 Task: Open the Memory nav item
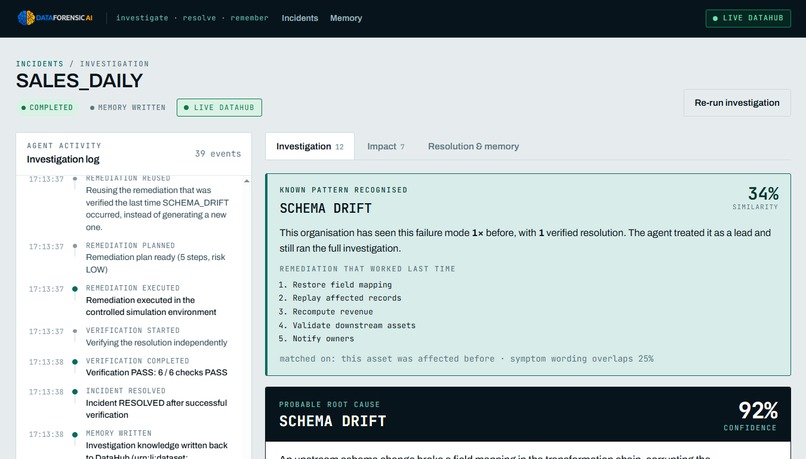346,18
